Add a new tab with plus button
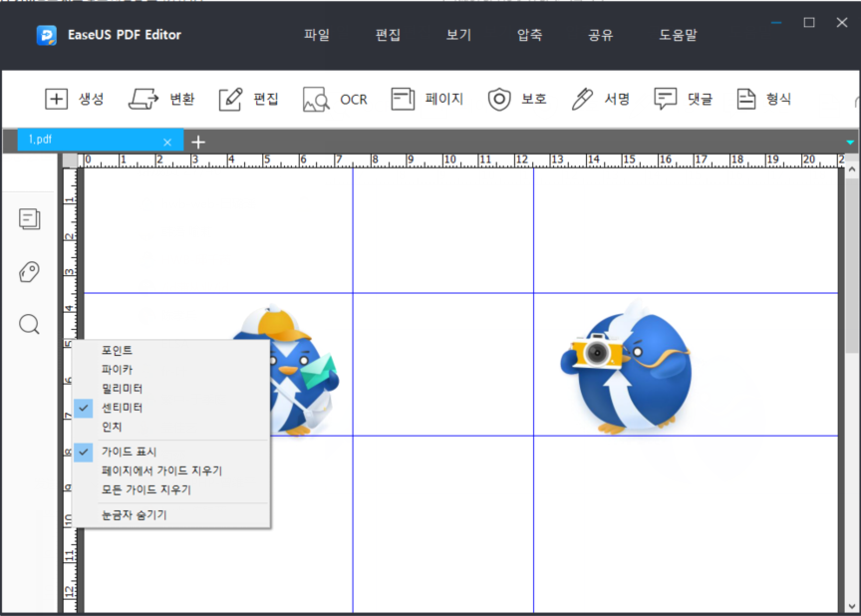The height and width of the screenshot is (616, 861). click(x=198, y=142)
